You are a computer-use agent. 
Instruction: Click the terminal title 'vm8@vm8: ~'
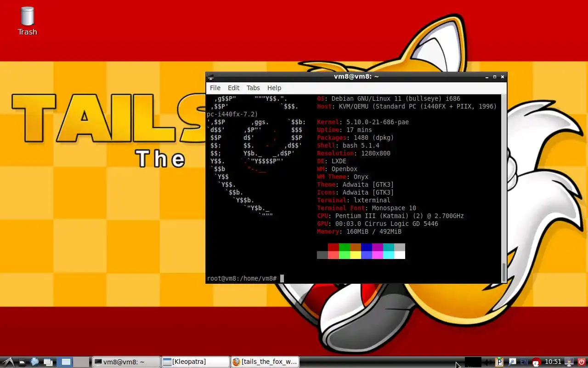pyautogui.click(x=356, y=77)
